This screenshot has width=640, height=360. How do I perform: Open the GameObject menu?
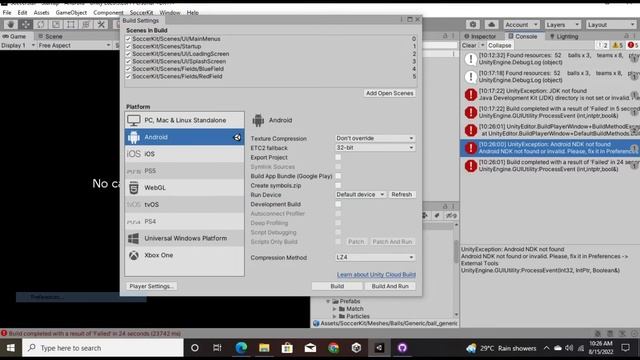(x=71, y=13)
